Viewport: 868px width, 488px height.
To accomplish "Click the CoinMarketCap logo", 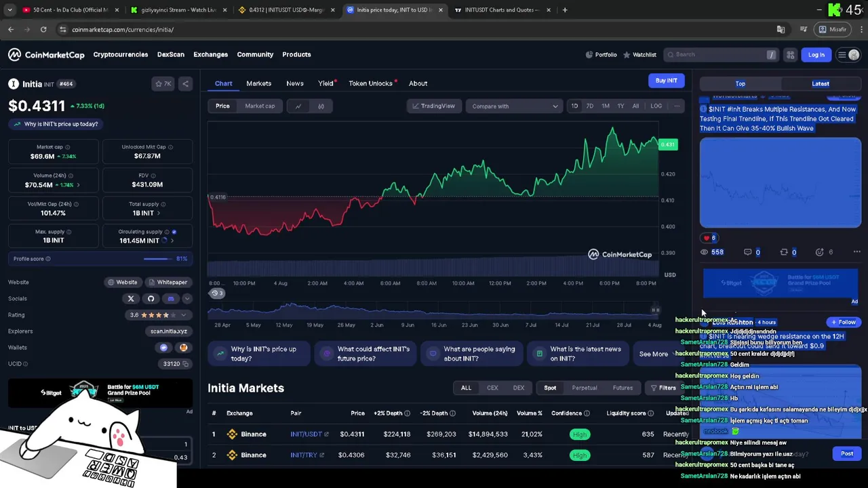I will point(46,55).
